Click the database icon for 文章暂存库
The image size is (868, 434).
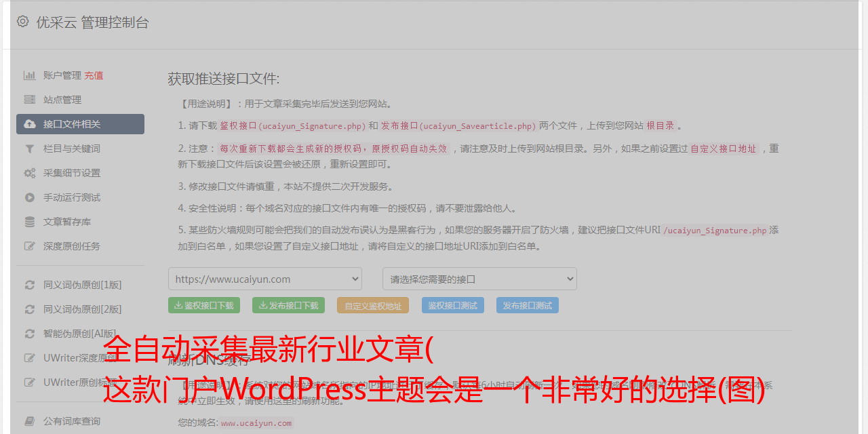(x=30, y=222)
